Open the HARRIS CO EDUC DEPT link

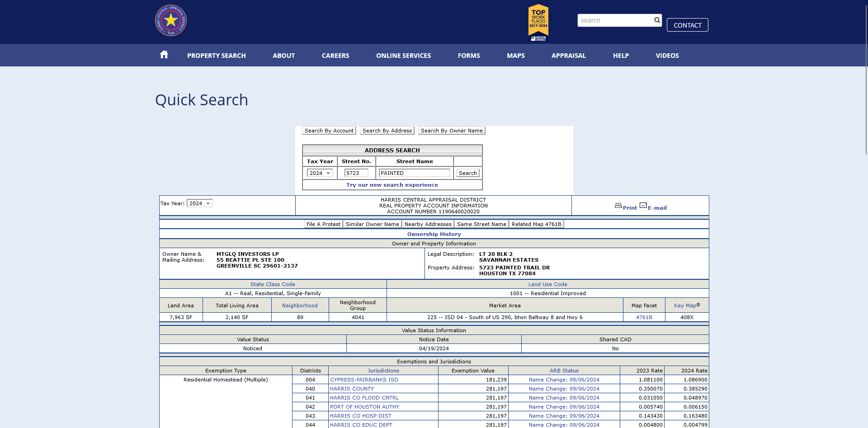[x=361, y=425]
